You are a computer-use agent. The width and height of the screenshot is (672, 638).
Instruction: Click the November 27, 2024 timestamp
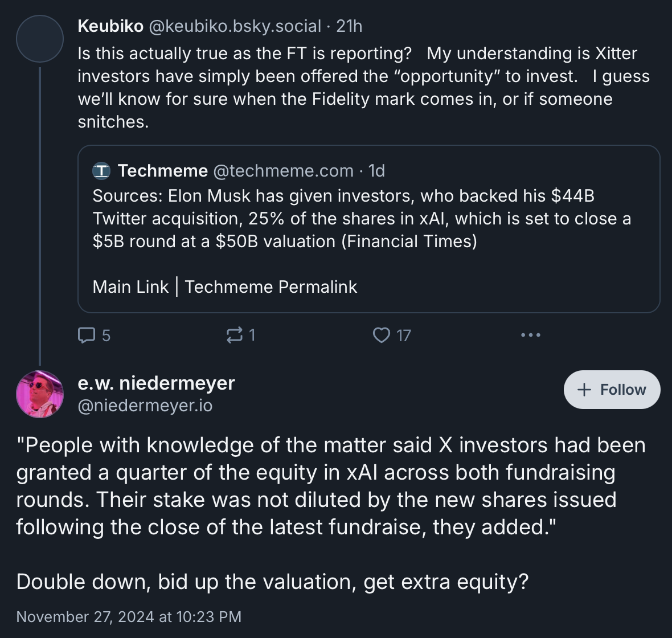(129, 616)
